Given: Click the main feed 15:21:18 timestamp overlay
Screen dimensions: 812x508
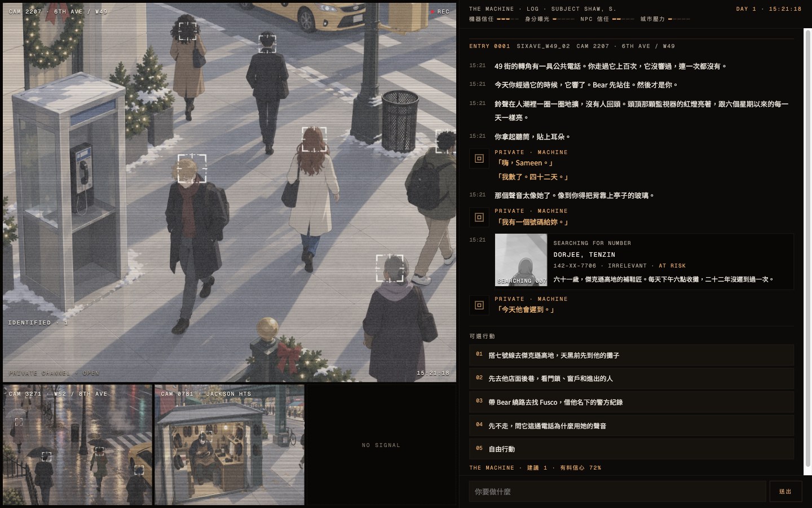Looking at the screenshot, I should 433,373.
